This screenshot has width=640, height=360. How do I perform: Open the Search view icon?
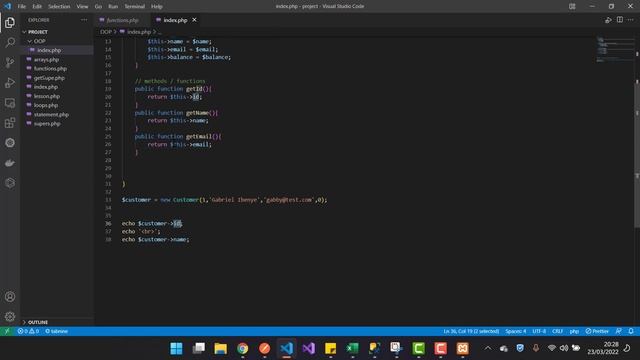(10, 42)
